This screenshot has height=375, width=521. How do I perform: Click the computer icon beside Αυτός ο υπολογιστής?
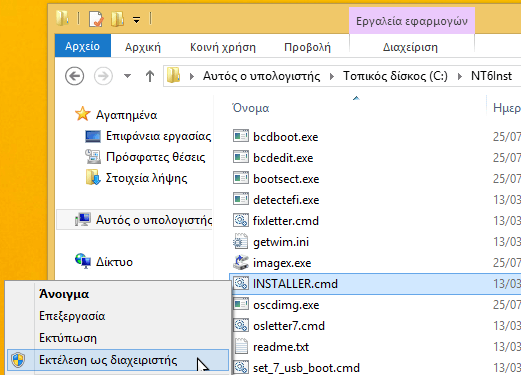[x=83, y=220]
